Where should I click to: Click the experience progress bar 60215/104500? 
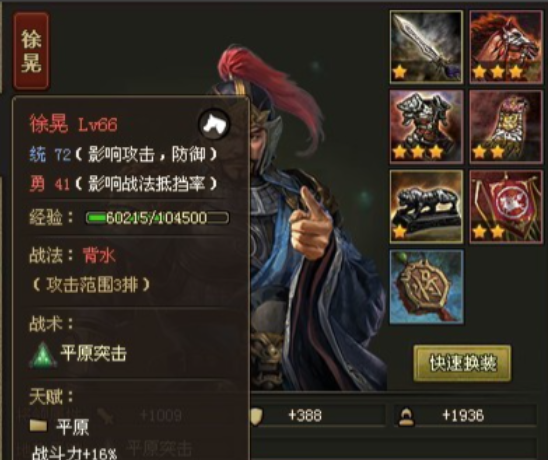pos(157,218)
